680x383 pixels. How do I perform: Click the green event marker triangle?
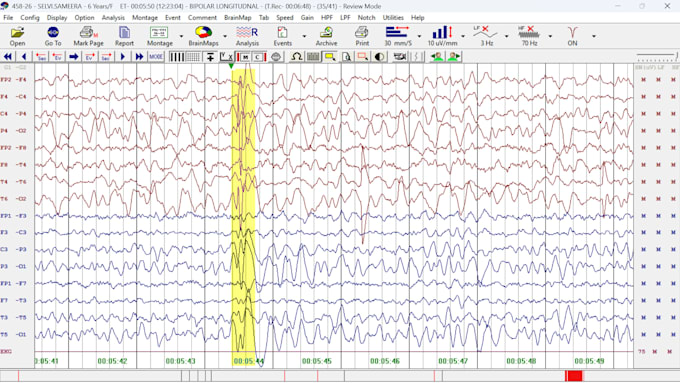(231, 66)
